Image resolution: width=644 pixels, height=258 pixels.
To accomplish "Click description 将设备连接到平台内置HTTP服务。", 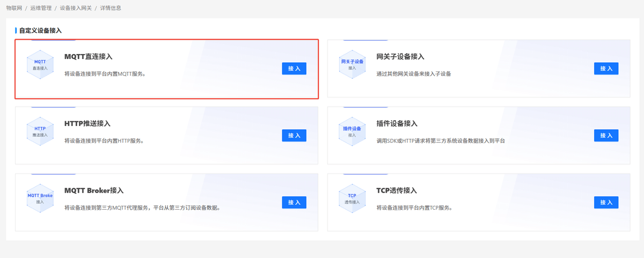I will pyautogui.click(x=104, y=141).
